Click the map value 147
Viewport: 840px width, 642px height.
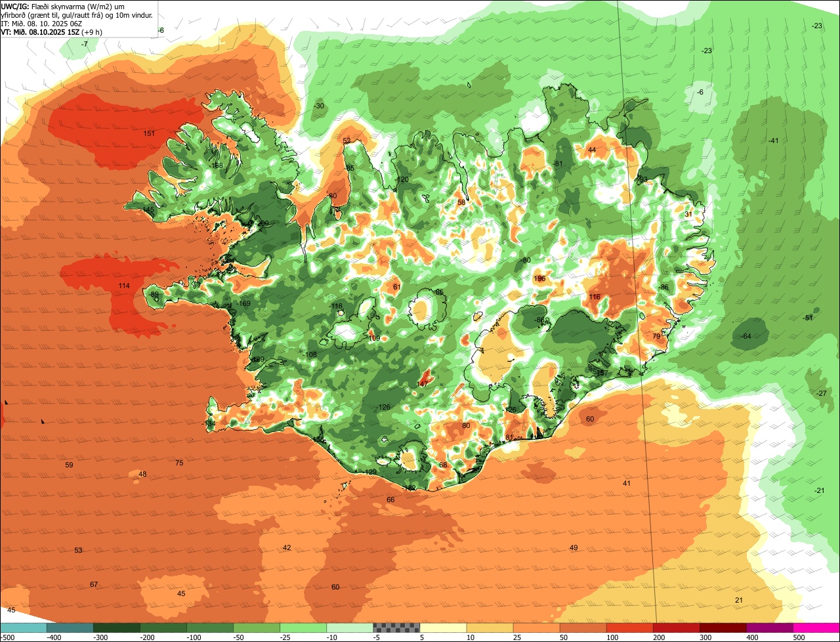(422, 383)
